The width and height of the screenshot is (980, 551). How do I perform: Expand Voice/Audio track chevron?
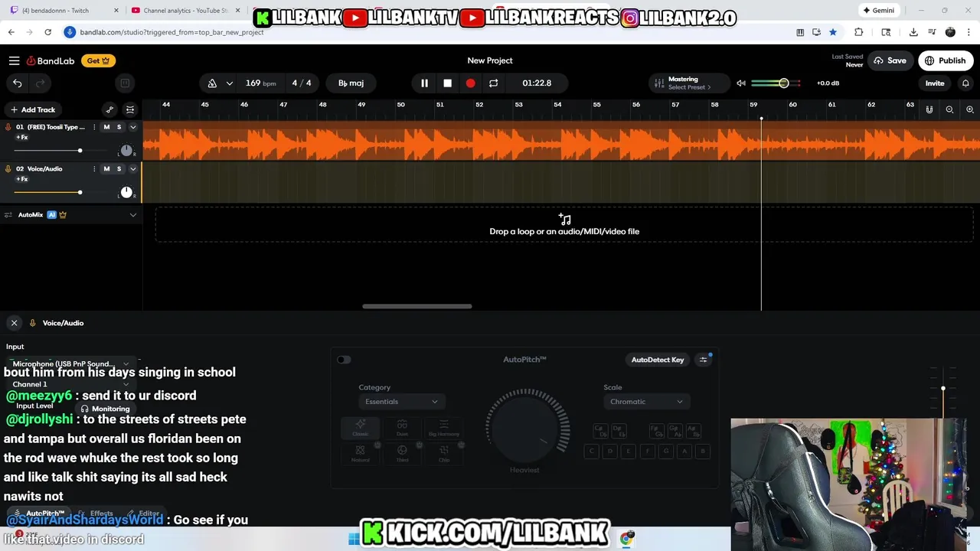coord(132,169)
